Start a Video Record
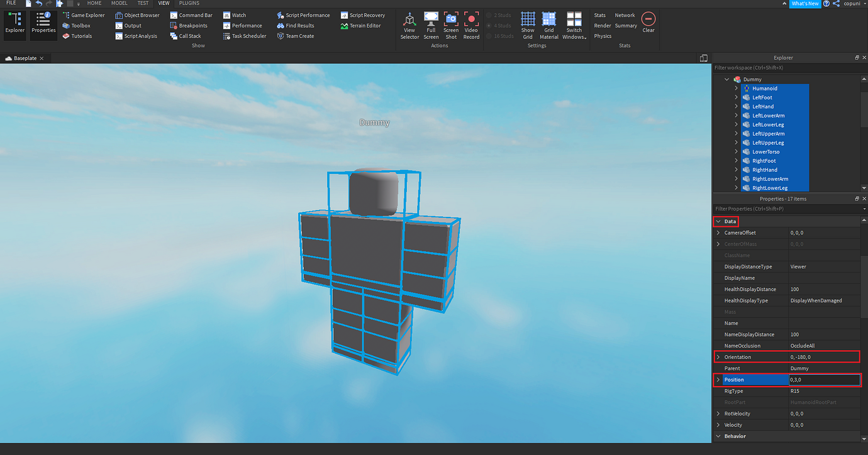The height and width of the screenshot is (455, 868). (x=471, y=25)
